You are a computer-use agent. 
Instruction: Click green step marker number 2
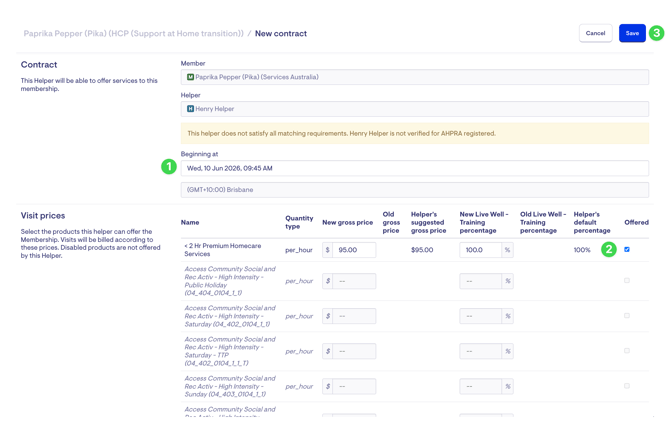(x=609, y=249)
